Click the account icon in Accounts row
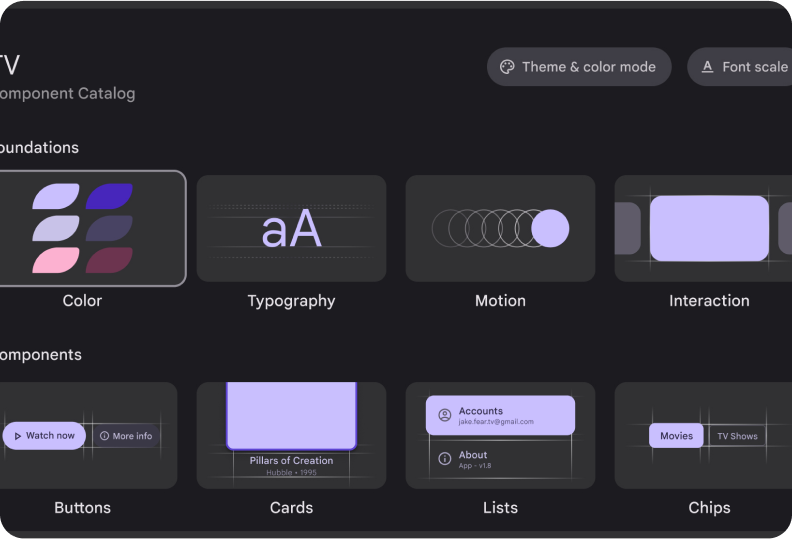792x539 pixels. (445, 415)
